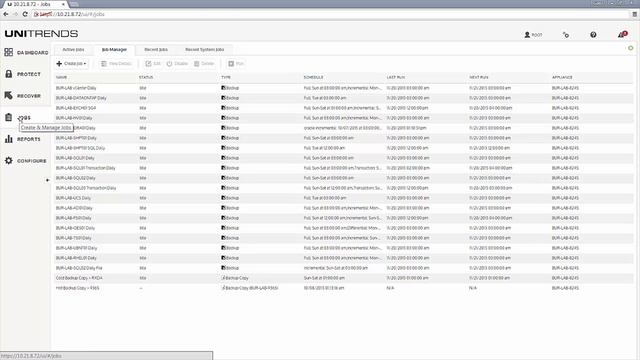Select the Cold Backup Copy job name
640x360 pixels.
click(79, 278)
